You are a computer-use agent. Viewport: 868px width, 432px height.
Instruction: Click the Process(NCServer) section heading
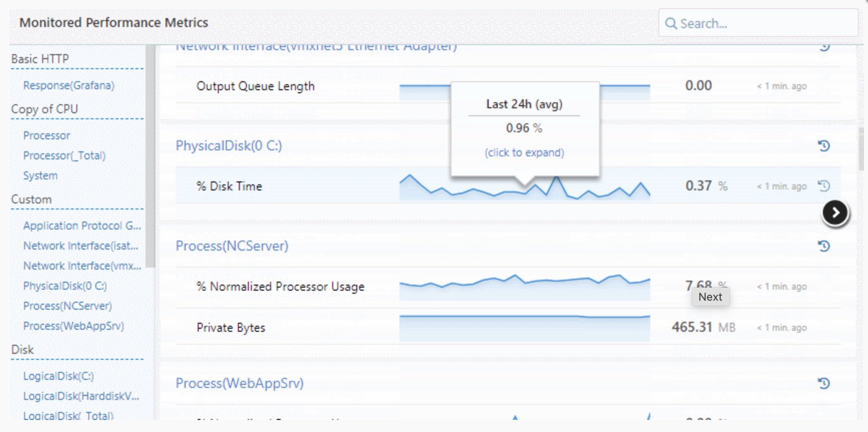(232, 246)
